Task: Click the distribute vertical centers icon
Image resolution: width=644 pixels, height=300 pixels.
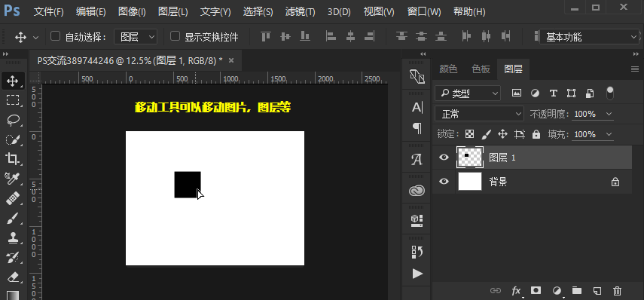Action: (x=421, y=37)
